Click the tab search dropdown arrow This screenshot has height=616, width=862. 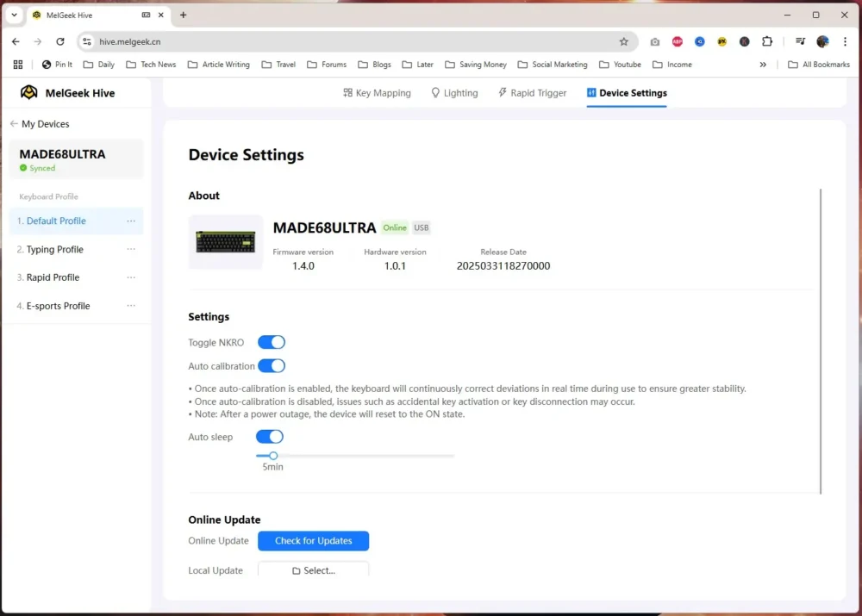[x=15, y=15]
